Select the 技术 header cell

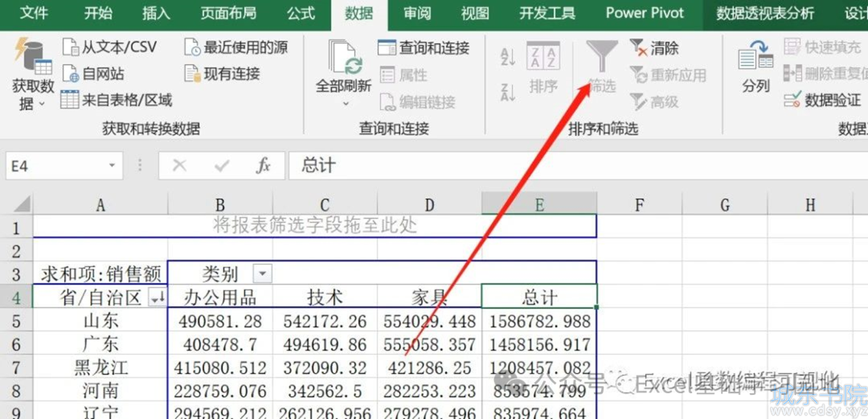(x=325, y=297)
